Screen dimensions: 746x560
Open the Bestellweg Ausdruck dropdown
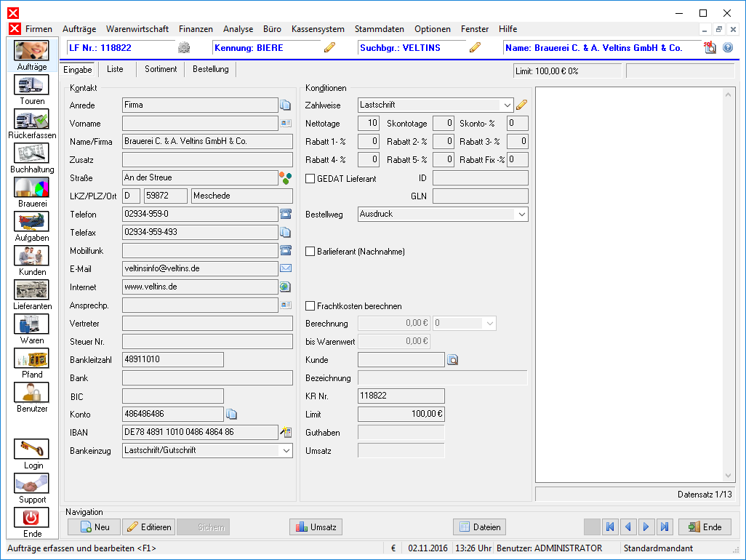(x=522, y=214)
